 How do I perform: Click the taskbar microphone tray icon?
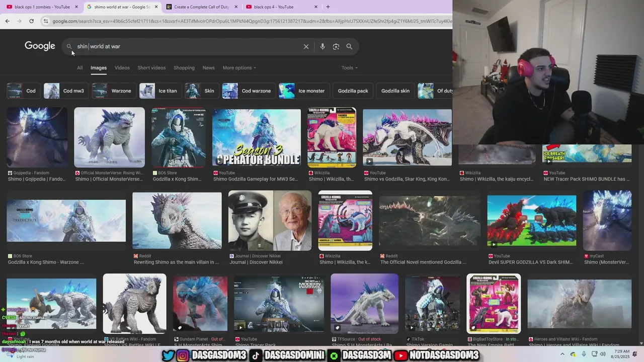click(584, 354)
